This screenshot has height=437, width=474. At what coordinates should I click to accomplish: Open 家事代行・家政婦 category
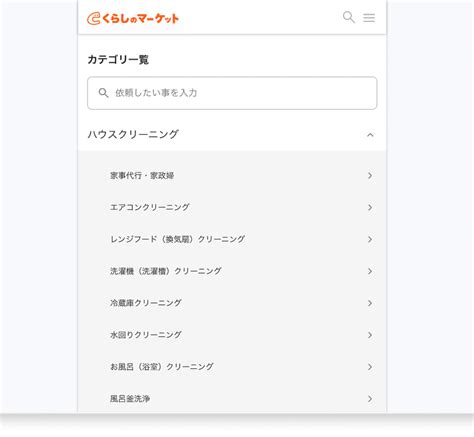(x=232, y=176)
